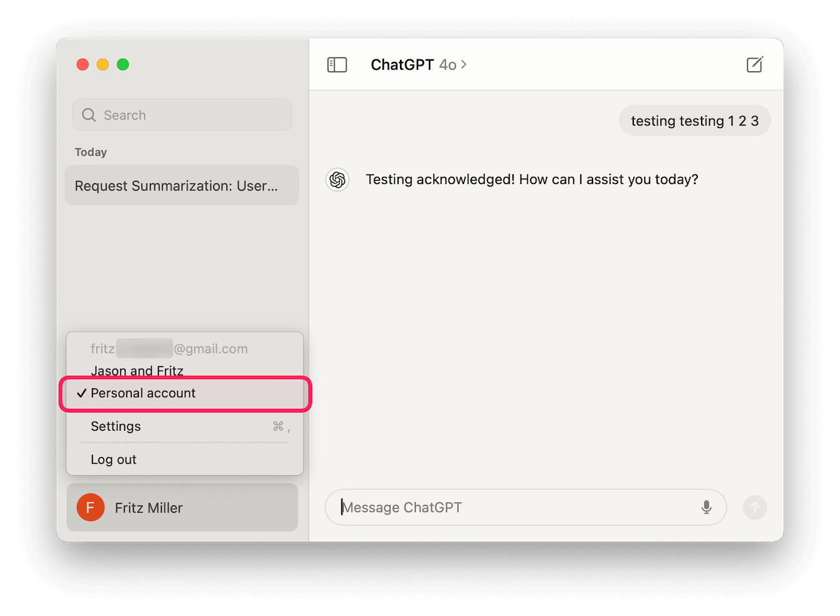Click the ChatGPT logo next to the response
This screenshot has width=840, height=616.
[337, 180]
